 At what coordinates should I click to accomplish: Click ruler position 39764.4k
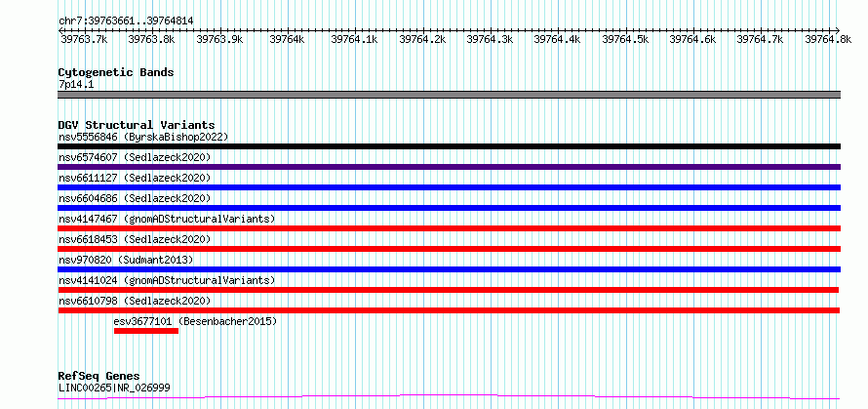tap(558, 39)
